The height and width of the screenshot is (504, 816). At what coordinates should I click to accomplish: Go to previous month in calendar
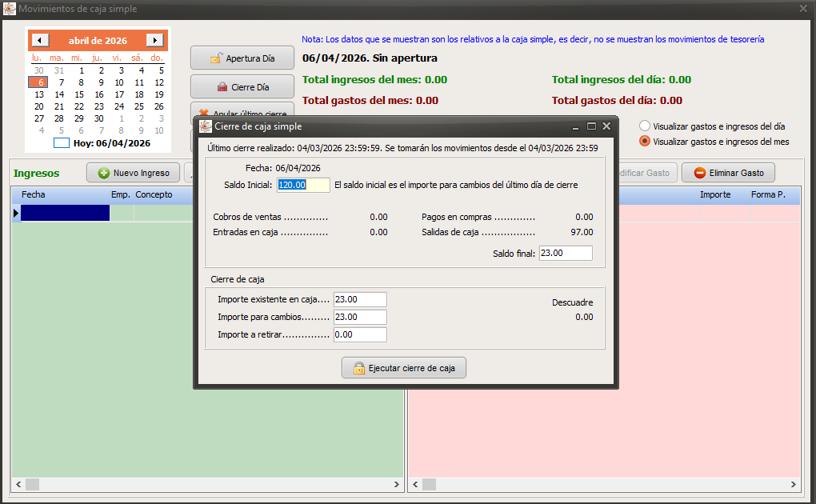pos(40,40)
